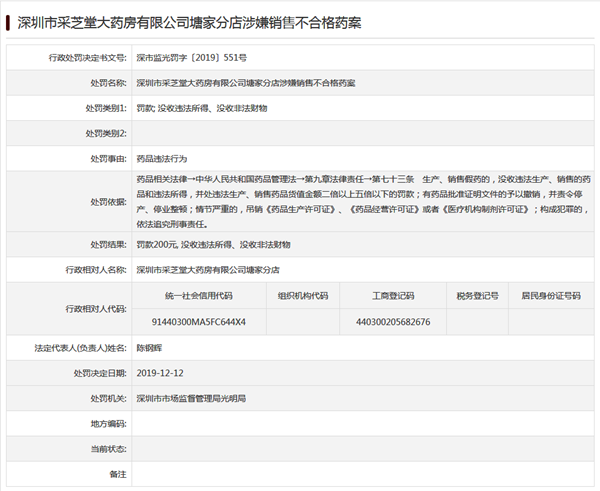Click column header 组织机构代码
The image size is (600, 491).
pos(303,296)
